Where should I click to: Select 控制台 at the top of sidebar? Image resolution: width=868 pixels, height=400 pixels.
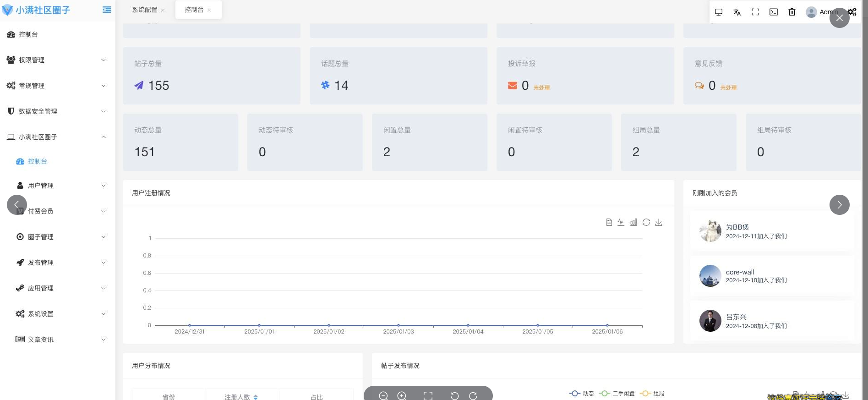point(28,34)
